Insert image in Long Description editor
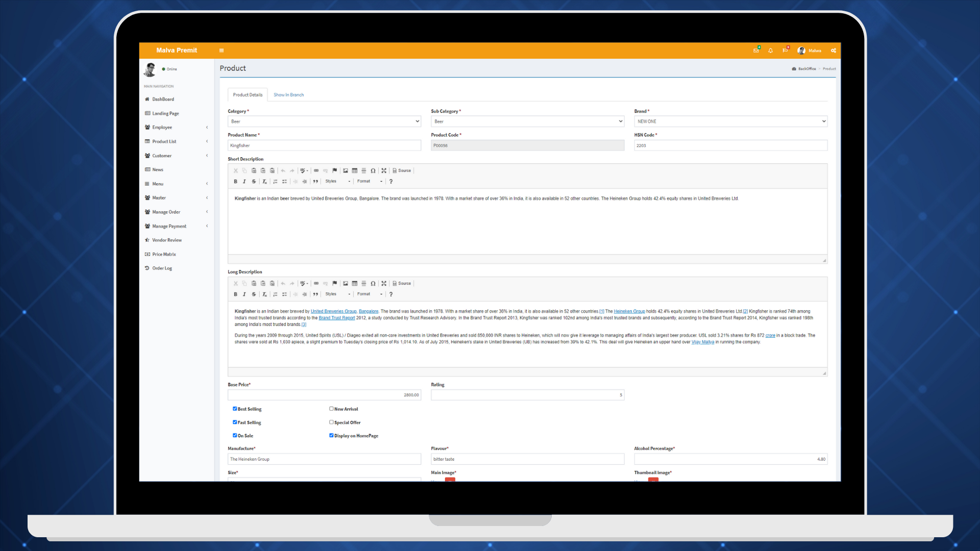Screen dimensions: 980x551 tap(346, 284)
